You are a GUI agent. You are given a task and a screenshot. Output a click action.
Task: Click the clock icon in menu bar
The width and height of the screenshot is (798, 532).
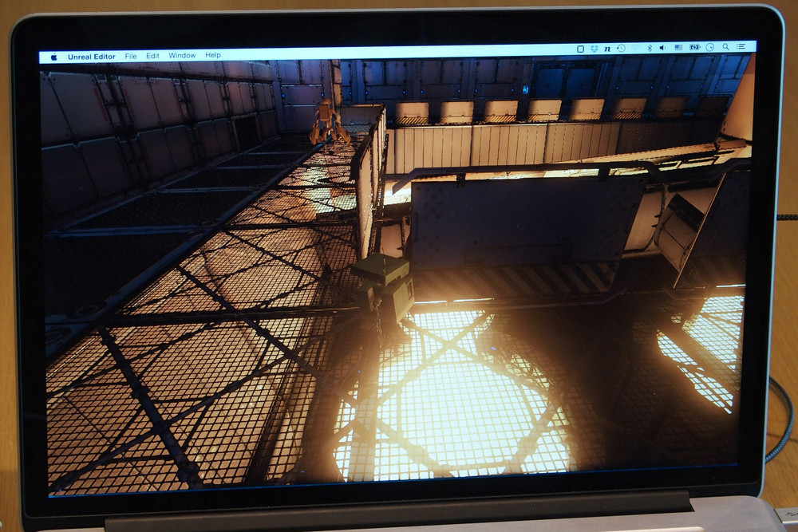click(x=710, y=47)
